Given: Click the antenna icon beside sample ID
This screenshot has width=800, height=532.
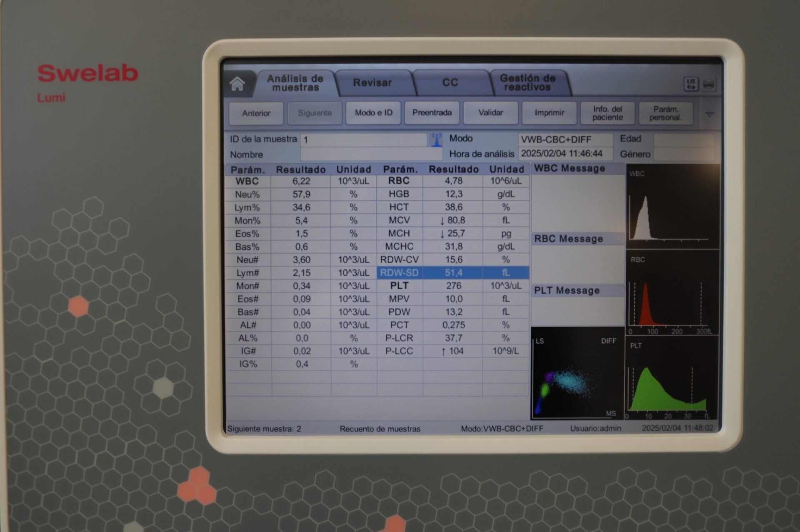Looking at the screenshot, I should [x=436, y=139].
